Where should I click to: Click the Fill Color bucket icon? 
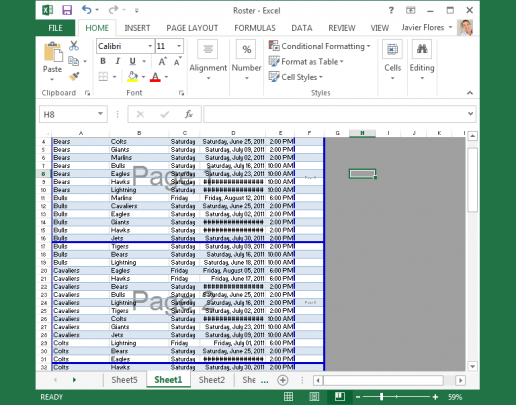pyautogui.click(x=133, y=77)
